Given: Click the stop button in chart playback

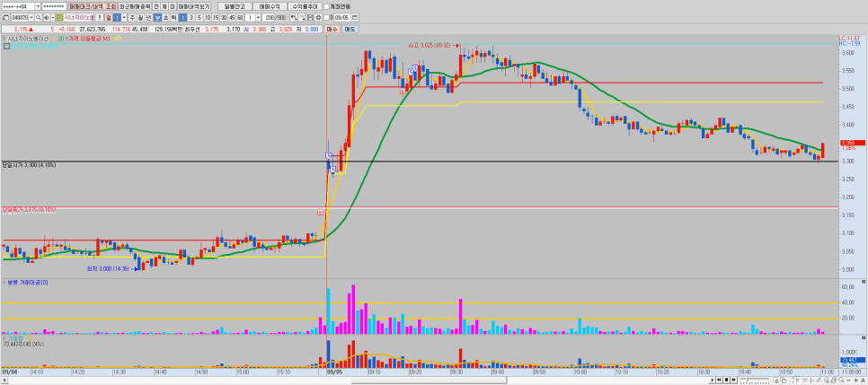Looking at the screenshot, I should pos(726,380).
